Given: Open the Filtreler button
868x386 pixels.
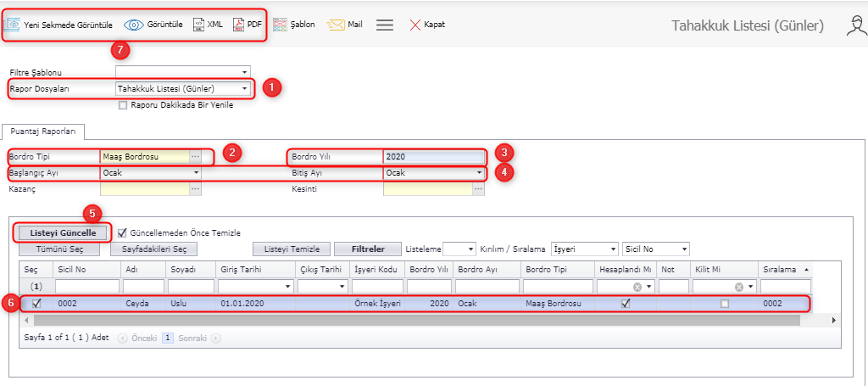Looking at the screenshot, I should pos(368,249).
